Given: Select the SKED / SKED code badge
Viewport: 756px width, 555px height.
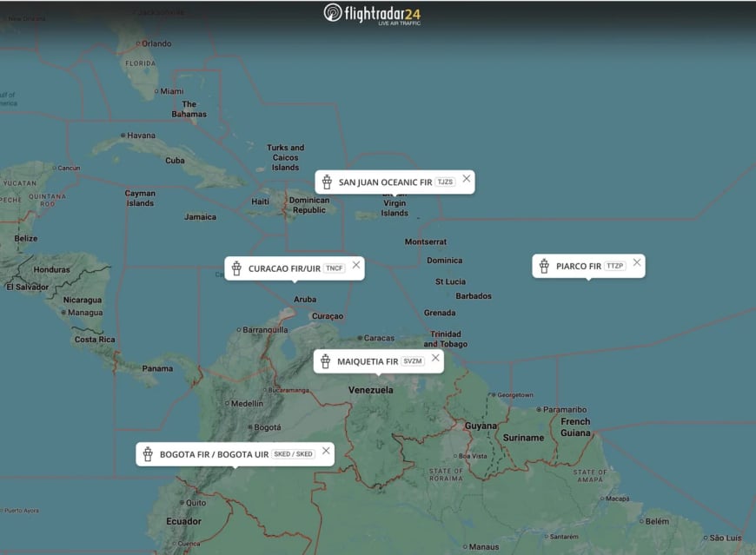Looking at the screenshot, I should (293, 454).
